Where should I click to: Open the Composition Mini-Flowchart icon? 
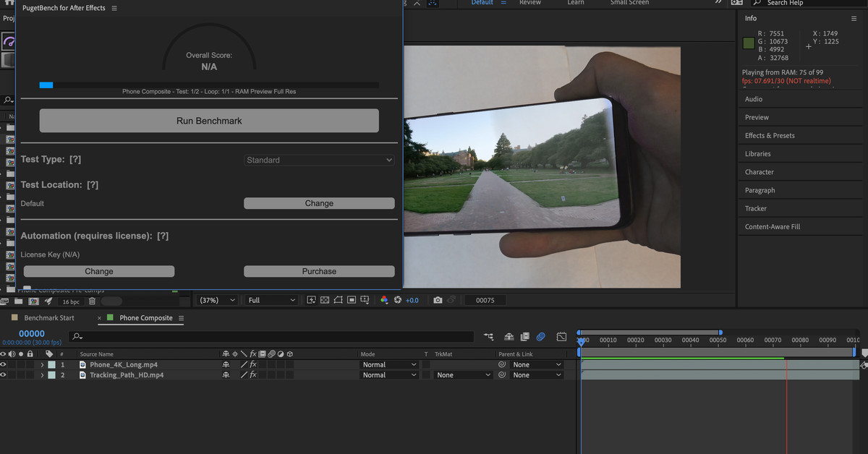click(x=489, y=337)
